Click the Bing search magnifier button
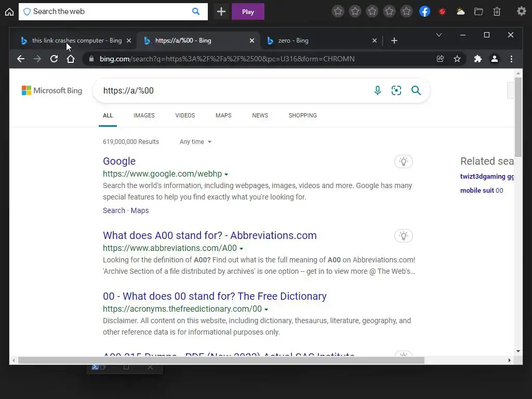 coord(416,90)
